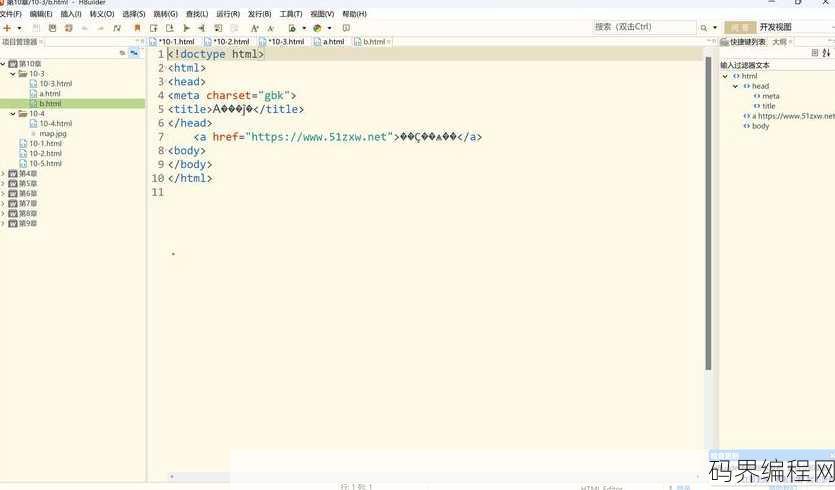Expand the 第6章 project
This screenshot has width=835, height=490.
(x=3, y=194)
